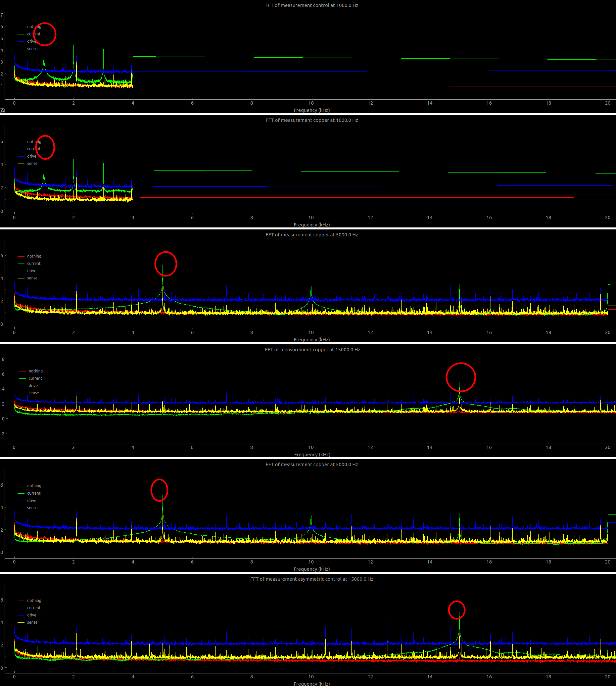Screen dimensions: 616x686
Task: Click red circle marker in control 1000 Hz plot
Action: click(x=45, y=34)
